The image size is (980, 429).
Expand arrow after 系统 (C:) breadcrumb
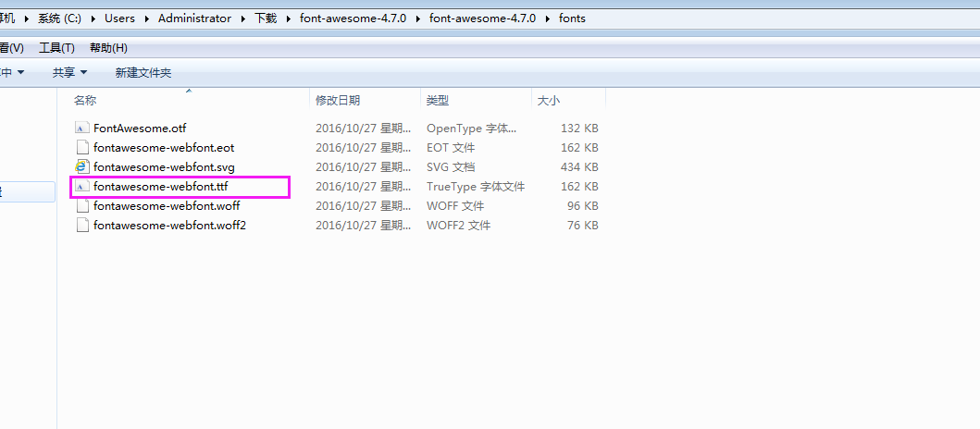[93, 18]
